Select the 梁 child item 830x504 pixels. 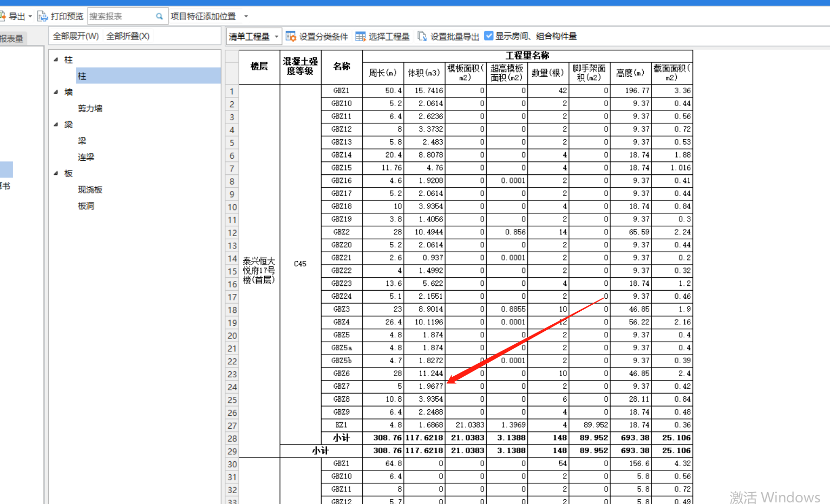(x=82, y=141)
